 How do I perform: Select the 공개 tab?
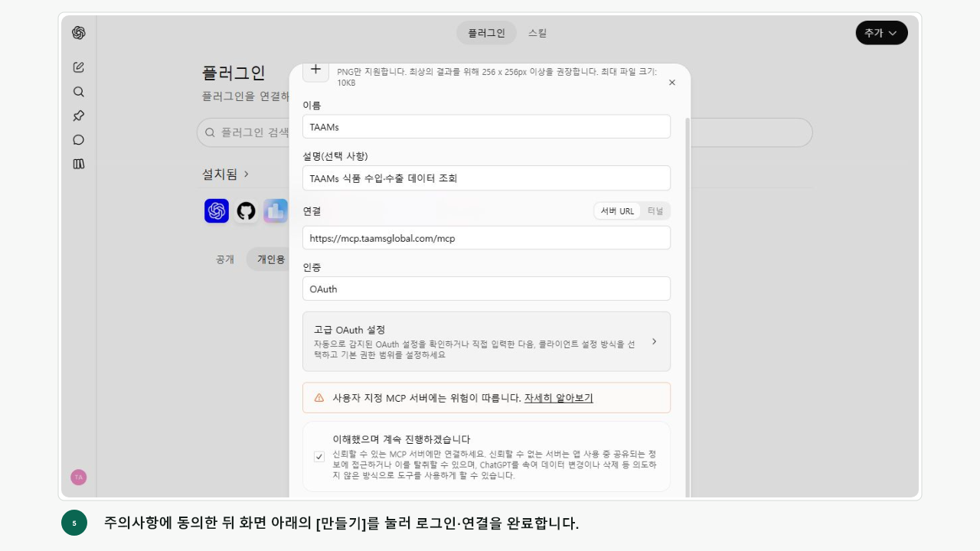click(225, 259)
